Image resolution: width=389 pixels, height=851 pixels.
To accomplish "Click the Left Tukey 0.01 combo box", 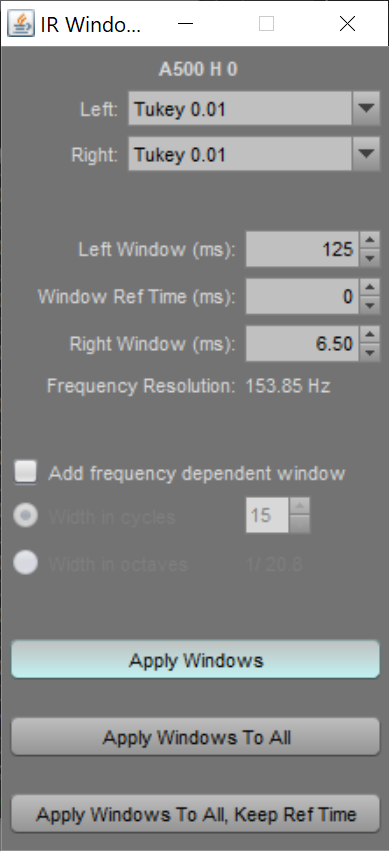I will 254,109.
